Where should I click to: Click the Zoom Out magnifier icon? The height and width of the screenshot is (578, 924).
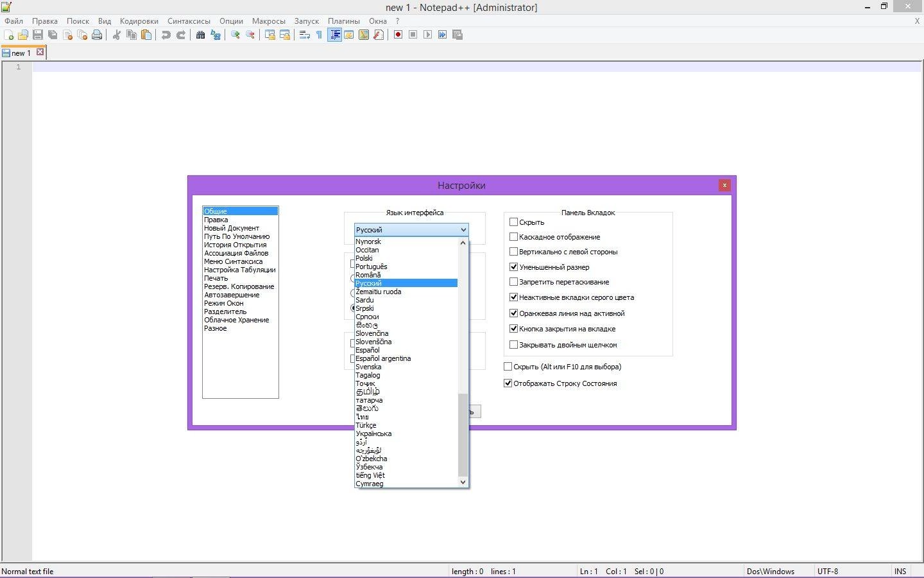pyautogui.click(x=250, y=35)
